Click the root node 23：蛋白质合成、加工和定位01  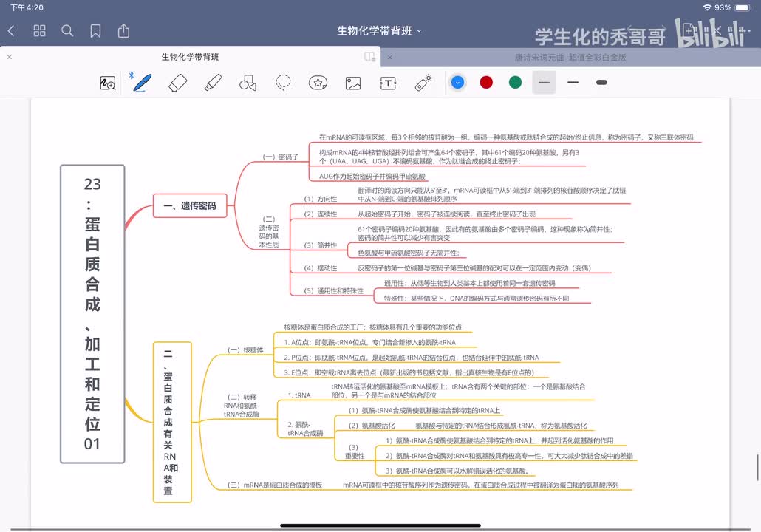pyautogui.click(x=92, y=313)
